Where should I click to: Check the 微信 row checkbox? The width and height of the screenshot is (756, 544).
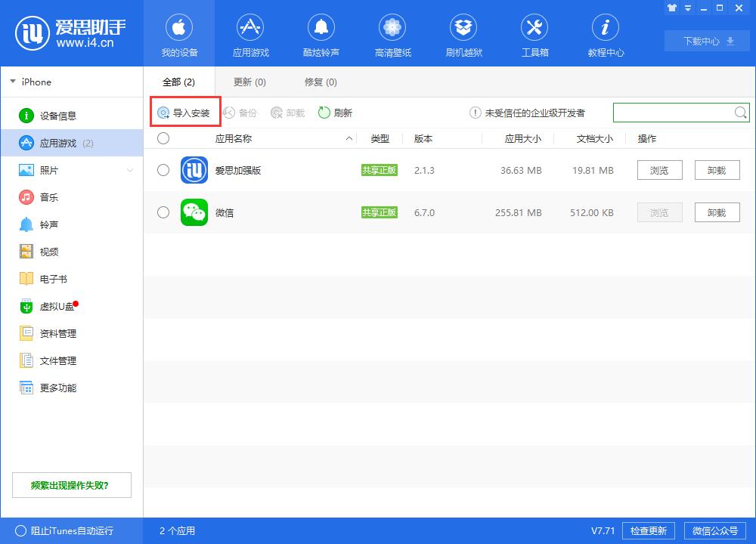point(163,212)
